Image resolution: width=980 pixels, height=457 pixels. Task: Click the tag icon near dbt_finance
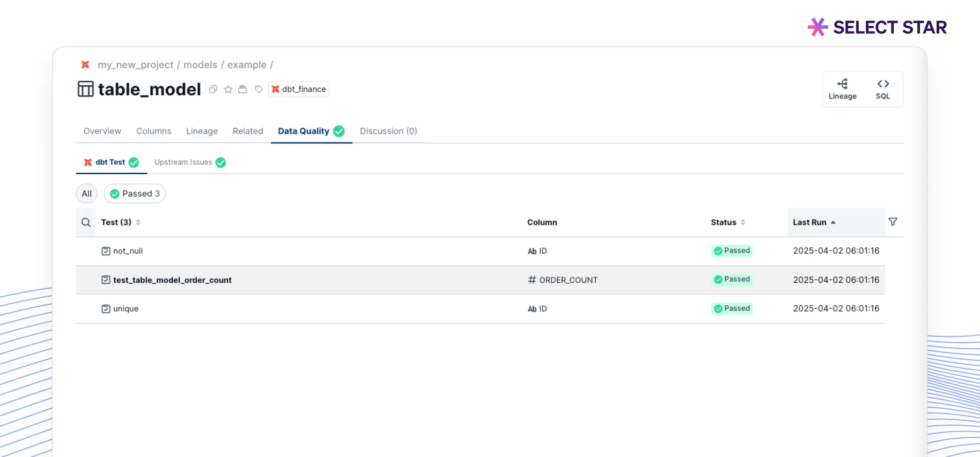click(258, 89)
